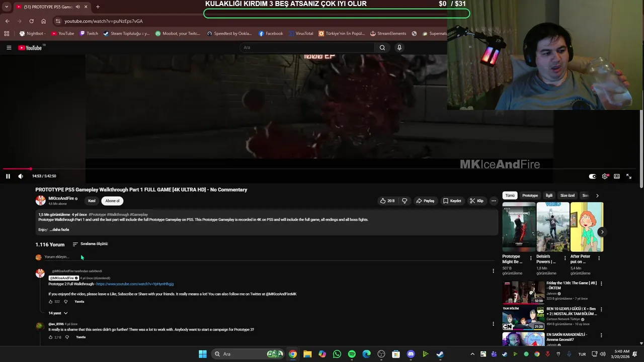The height and width of the screenshot is (362, 644).
Task: Open options menu for the Prototype 3 comment
Action: (x=493, y=324)
